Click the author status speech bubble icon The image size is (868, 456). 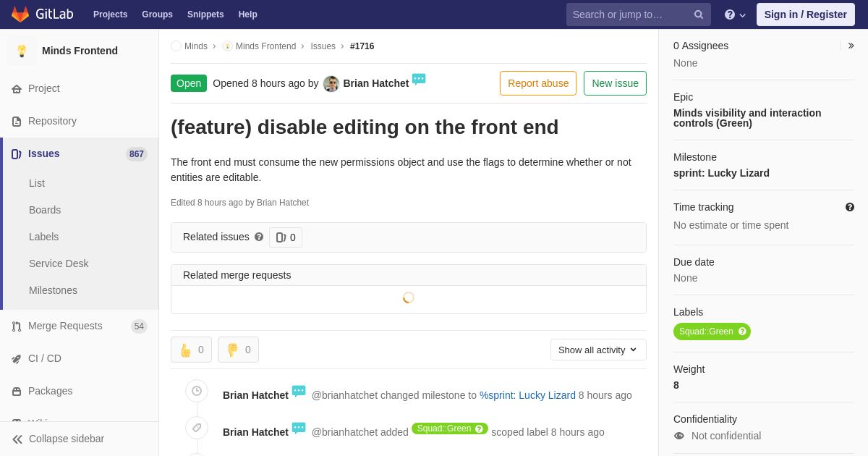419,80
